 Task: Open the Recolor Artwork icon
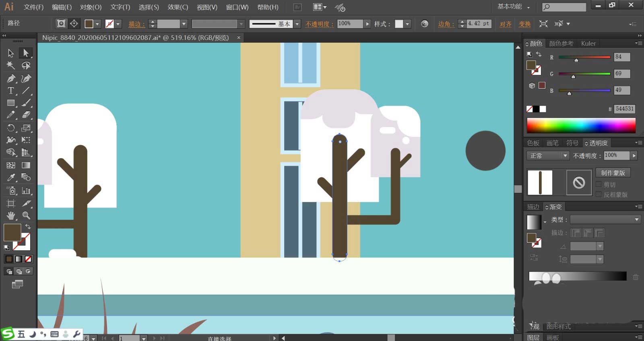(425, 24)
